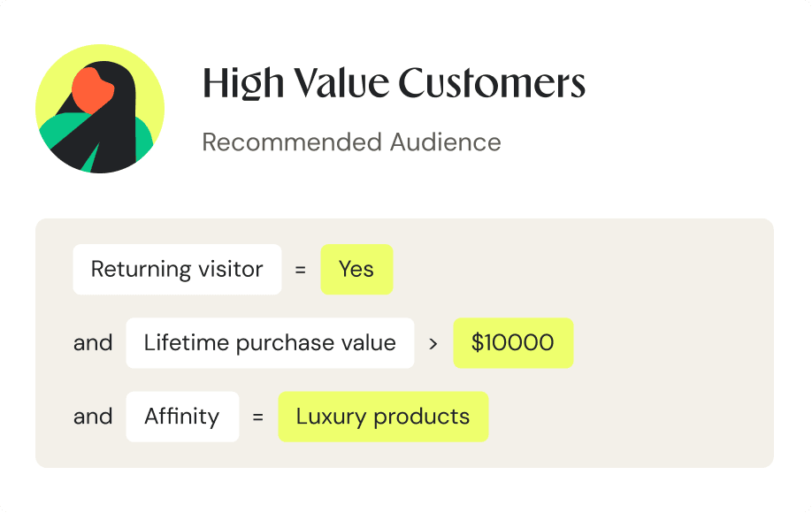Click the word 'Customers' in the heading
The width and height of the screenshot is (812, 513).
coord(492,83)
